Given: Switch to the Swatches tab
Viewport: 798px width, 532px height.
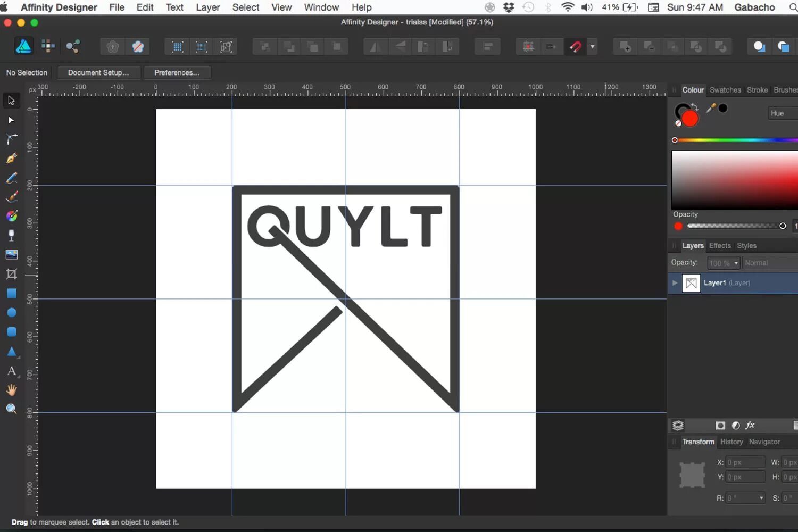Looking at the screenshot, I should (725, 89).
